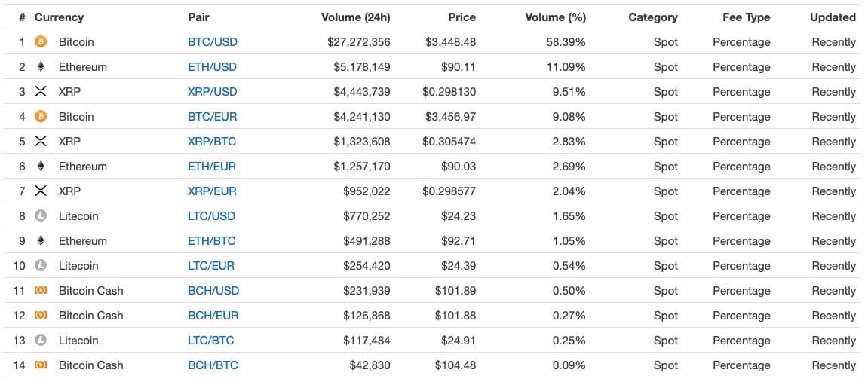Click the Ethereum icon in row 2

tap(41, 67)
